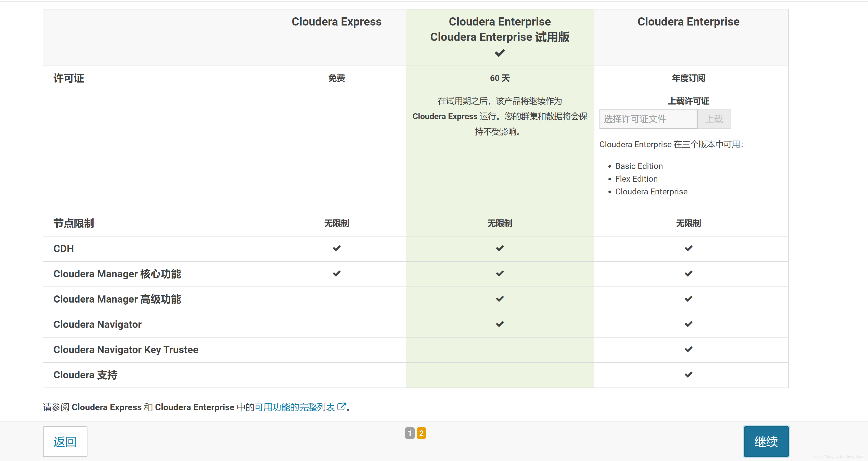This screenshot has height=461, width=868.
Task: Click the checkmark under Cloudera Enterprise trial header
Action: pyautogui.click(x=500, y=53)
